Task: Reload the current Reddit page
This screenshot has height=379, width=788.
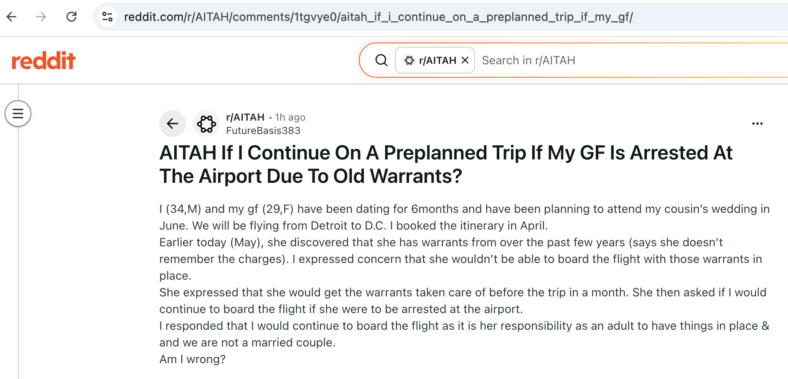Action: point(71,17)
